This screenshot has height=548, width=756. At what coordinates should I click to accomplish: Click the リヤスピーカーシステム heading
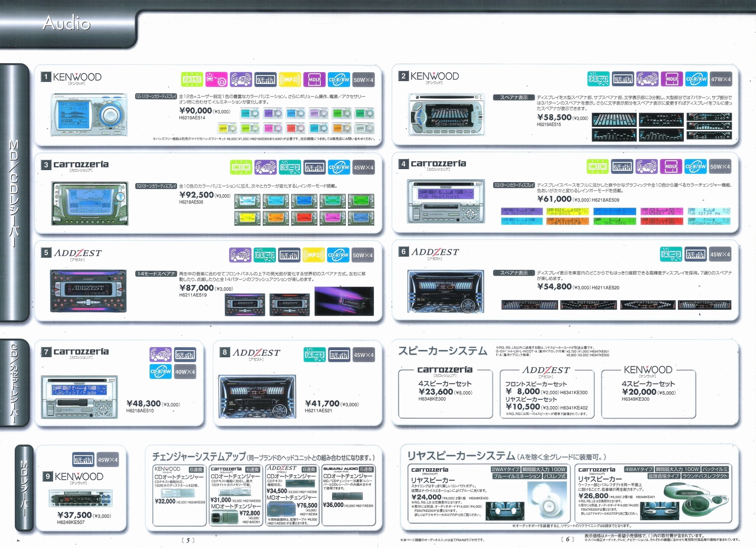tap(461, 456)
